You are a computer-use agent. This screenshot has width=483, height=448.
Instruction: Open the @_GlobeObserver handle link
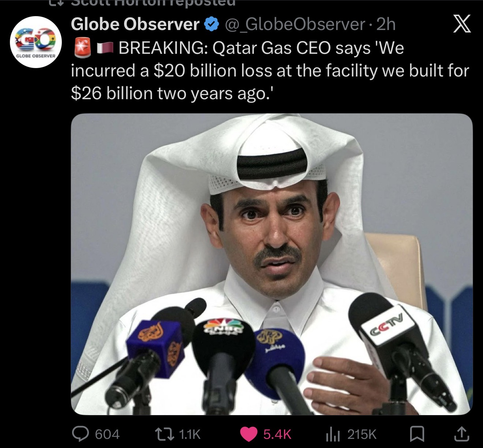(295, 25)
